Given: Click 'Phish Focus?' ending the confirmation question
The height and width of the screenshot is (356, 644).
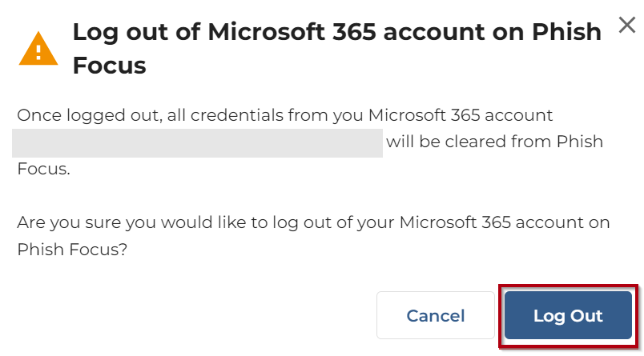Looking at the screenshot, I should pos(72,249).
